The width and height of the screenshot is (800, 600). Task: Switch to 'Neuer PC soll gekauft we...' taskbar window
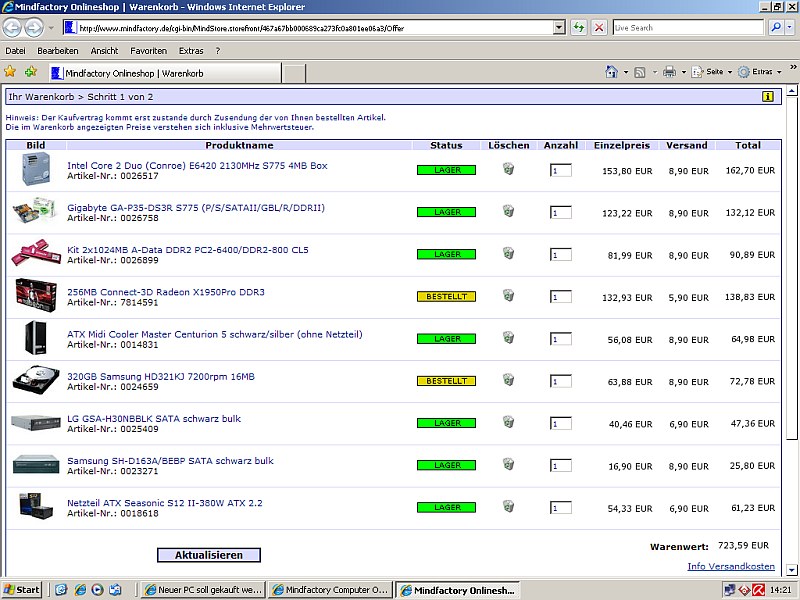click(203, 590)
